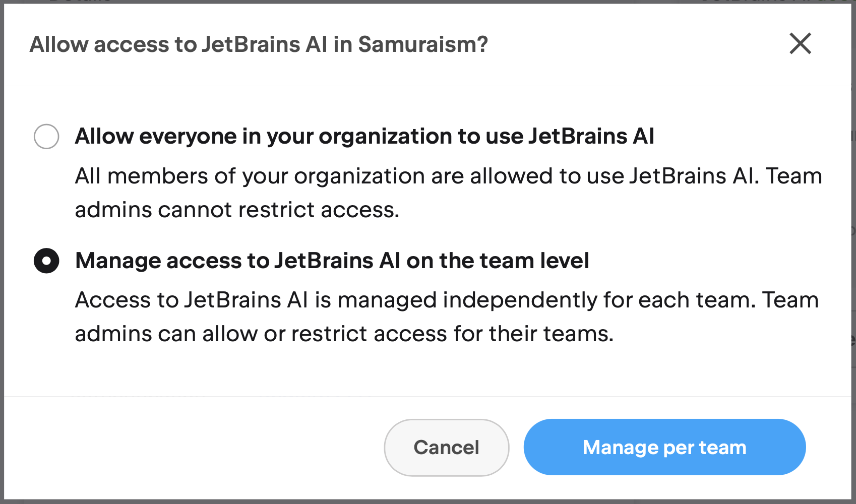Click the dialog title 'Allow access to JetBrains AI'
This screenshot has width=856, height=504.
coord(259,44)
